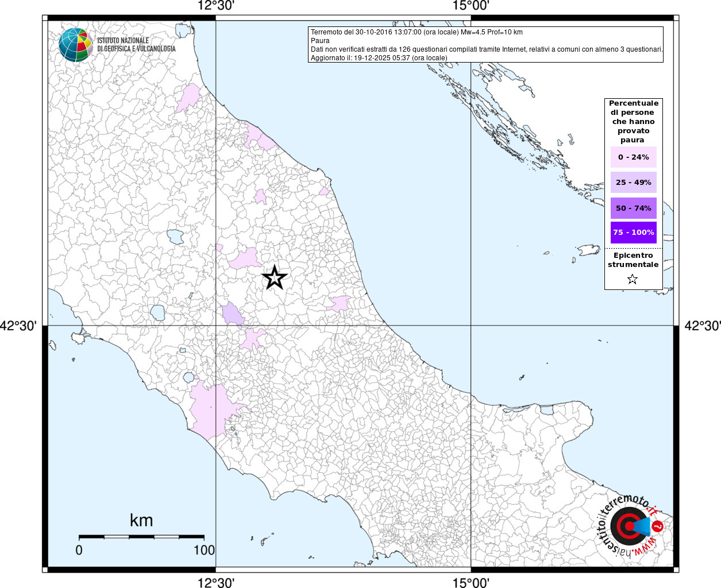Click the 'Epicentro strumentale' legend label
Screen dimensions: 721x588
pyautogui.click(x=633, y=260)
